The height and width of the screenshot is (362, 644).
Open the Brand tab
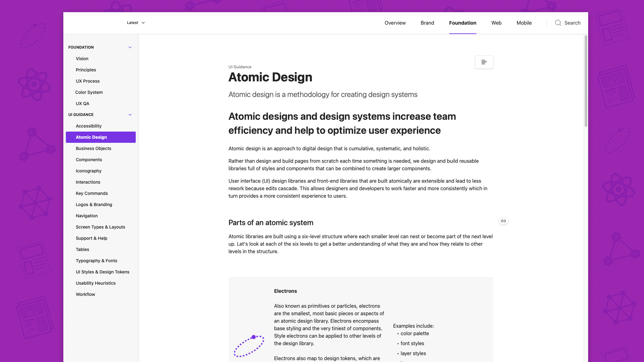coord(427,23)
